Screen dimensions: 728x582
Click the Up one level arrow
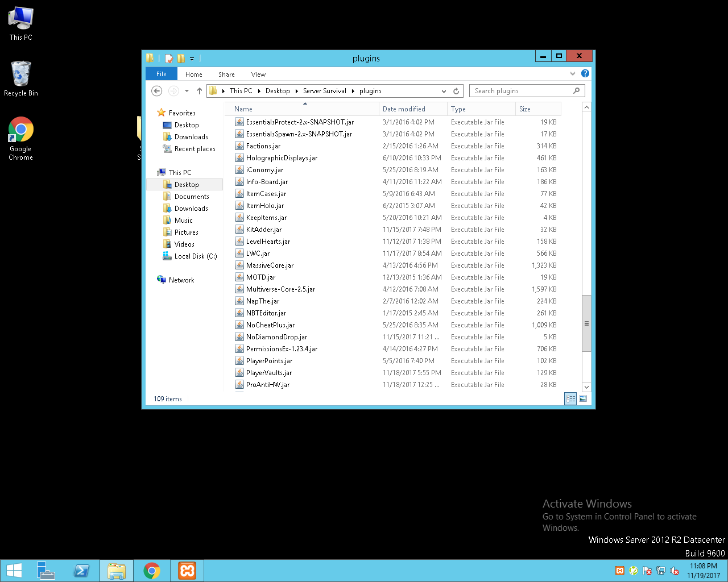(x=199, y=91)
